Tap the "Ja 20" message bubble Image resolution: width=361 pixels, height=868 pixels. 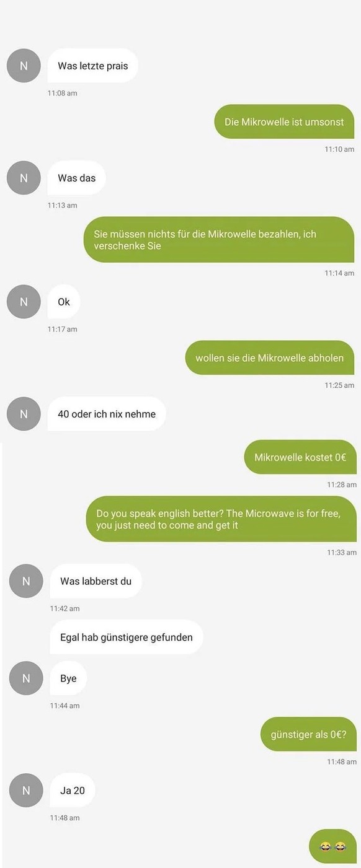coord(73,790)
